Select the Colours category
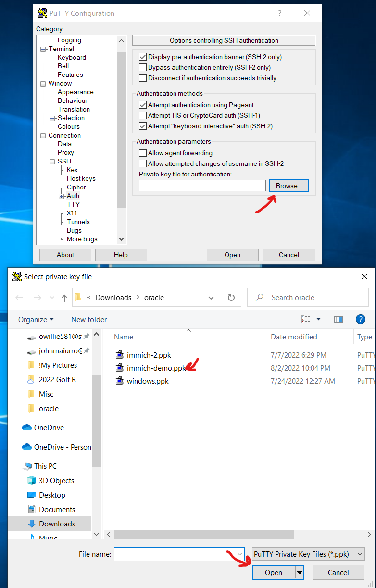 tap(69, 126)
